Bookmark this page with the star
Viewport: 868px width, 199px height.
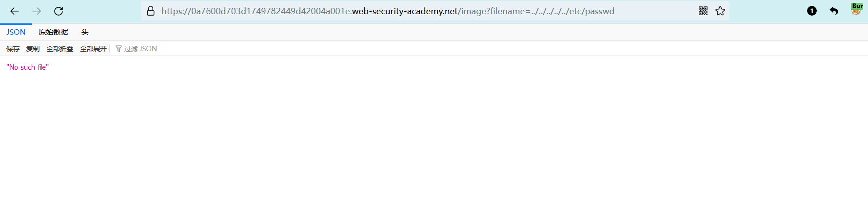click(720, 11)
